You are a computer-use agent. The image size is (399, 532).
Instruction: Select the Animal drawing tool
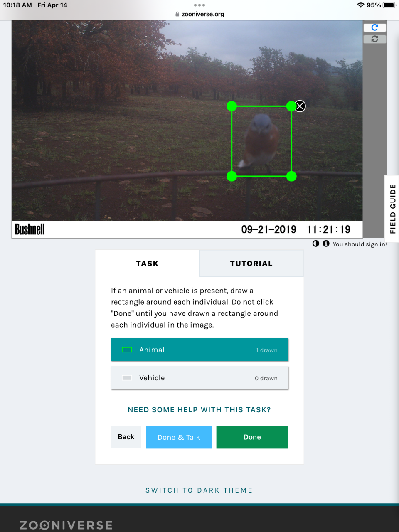pyautogui.click(x=199, y=350)
